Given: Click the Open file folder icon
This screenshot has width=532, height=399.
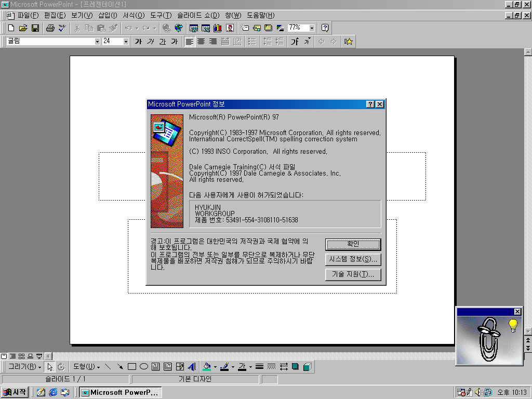Looking at the screenshot, I should coord(23,28).
